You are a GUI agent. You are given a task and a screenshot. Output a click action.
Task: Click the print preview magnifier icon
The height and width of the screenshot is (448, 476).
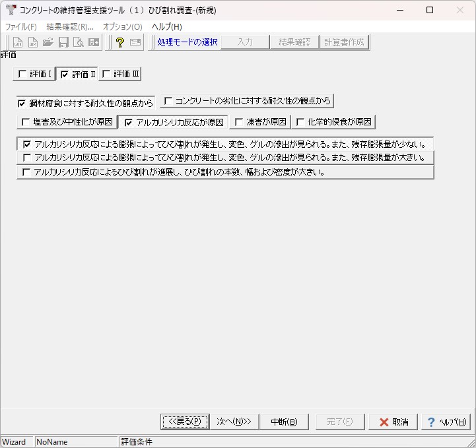click(x=79, y=42)
